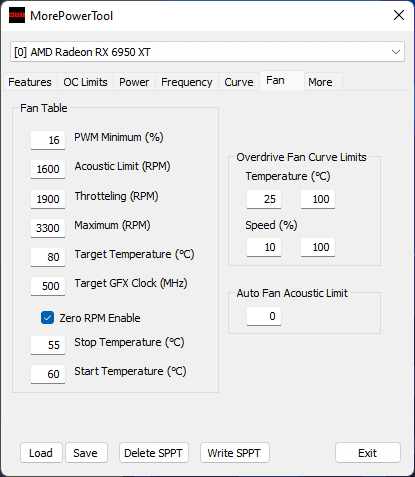The height and width of the screenshot is (477, 415).
Task: Click the Zero RPM Enable label text
Action: pyautogui.click(x=100, y=318)
